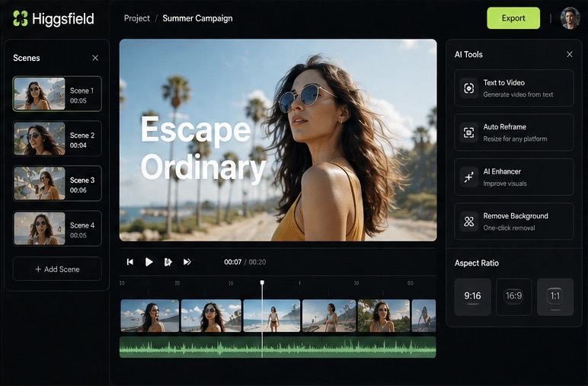Step forward one frame
This screenshot has width=588, height=386.
pyautogui.click(x=168, y=262)
